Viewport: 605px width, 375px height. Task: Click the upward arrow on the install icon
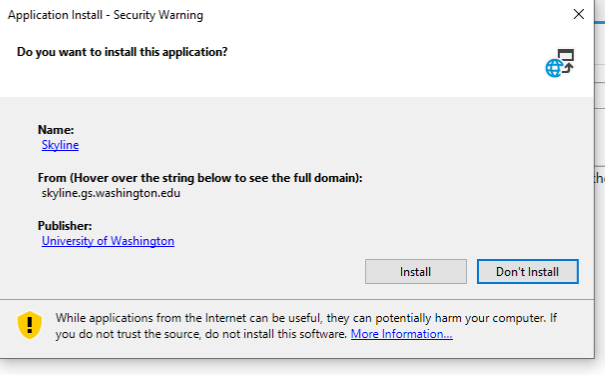(x=568, y=68)
